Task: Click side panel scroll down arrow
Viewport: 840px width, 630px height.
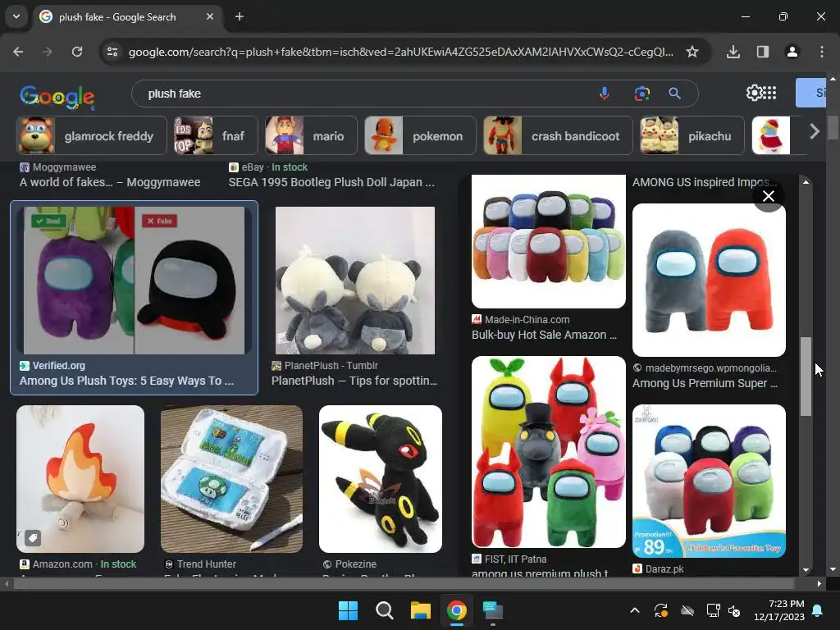Action: (x=806, y=570)
